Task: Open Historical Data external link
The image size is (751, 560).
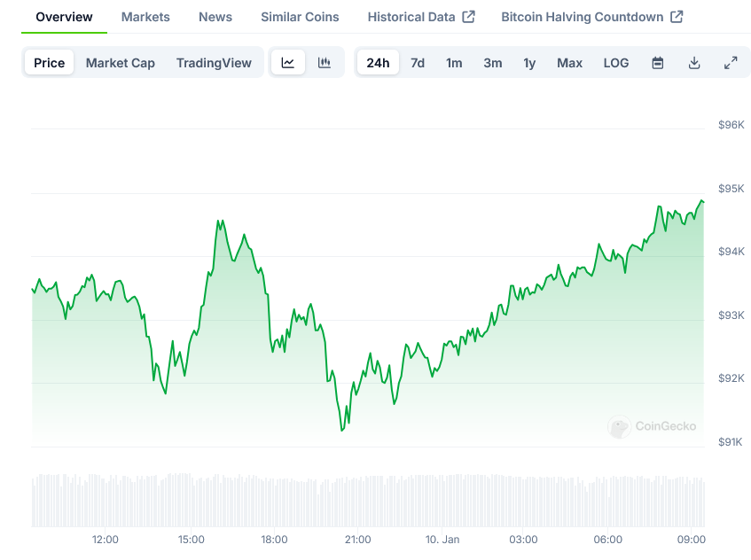Action: [x=421, y=17]
